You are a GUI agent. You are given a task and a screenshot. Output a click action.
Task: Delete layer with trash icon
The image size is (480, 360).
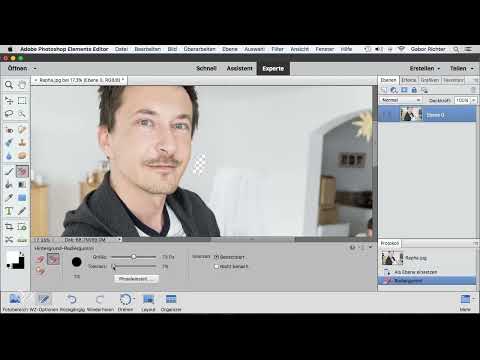coord(473,90)
